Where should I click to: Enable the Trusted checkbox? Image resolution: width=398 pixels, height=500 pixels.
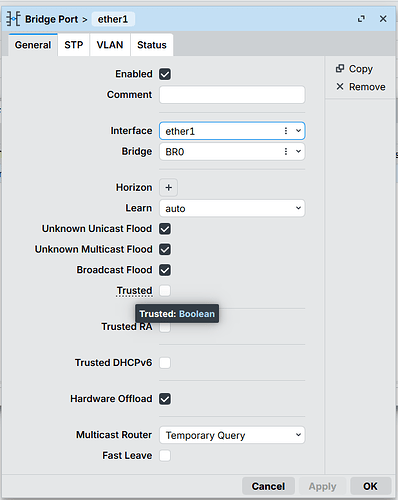tap(165, 291)
